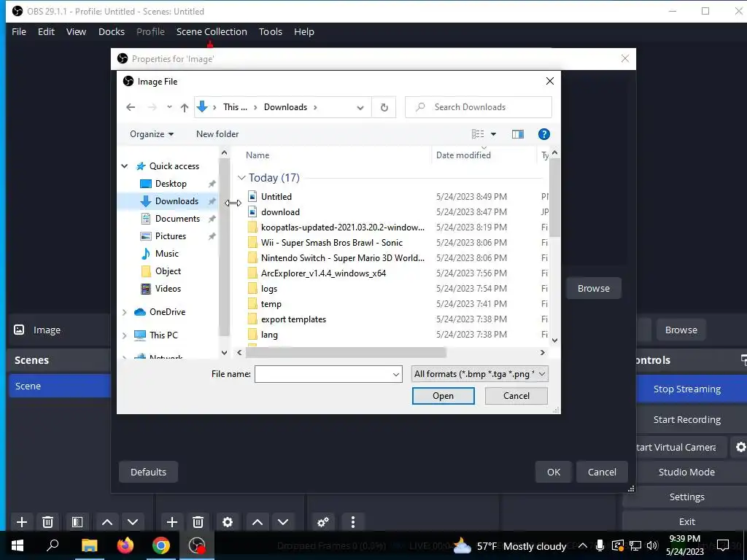Select Videos in the navigation pane
The image size is (747, 560).
point(168,289)
